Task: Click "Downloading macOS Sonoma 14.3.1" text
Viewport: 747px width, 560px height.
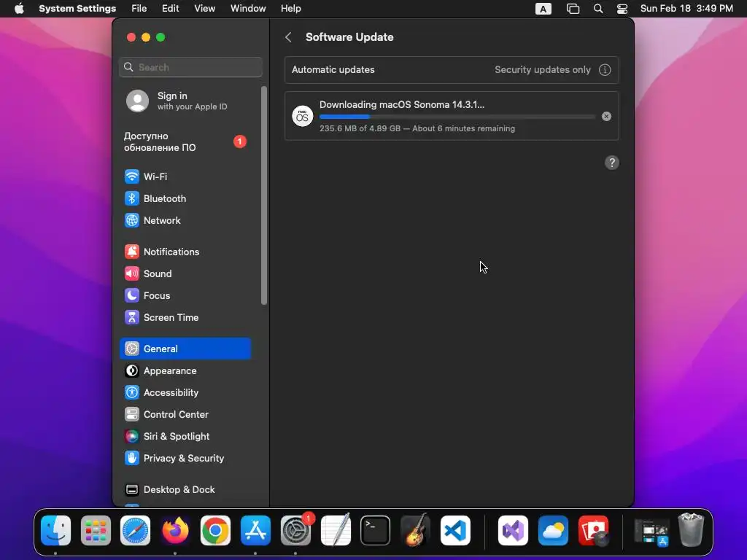Action: tap(402, 105)
